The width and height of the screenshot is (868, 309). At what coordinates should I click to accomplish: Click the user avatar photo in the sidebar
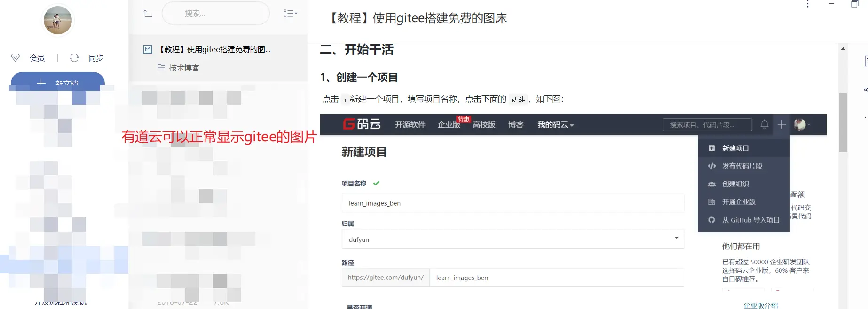(x=58, y=20)
